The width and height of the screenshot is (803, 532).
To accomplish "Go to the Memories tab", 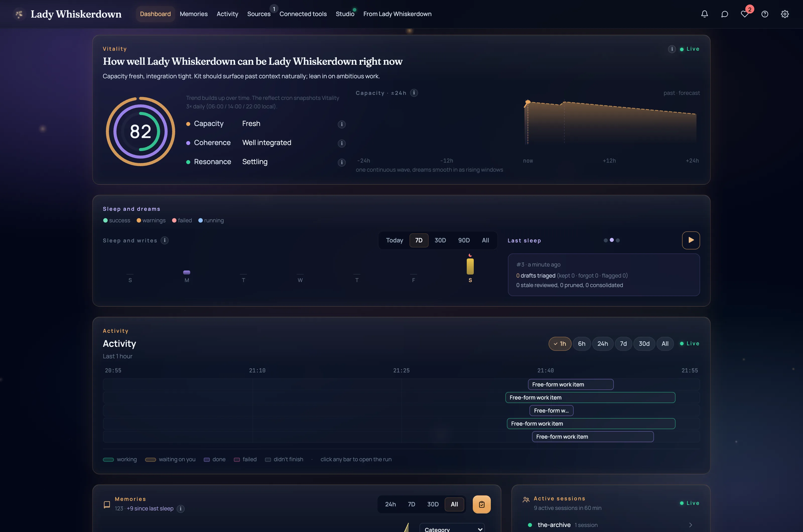I will 193,14.
